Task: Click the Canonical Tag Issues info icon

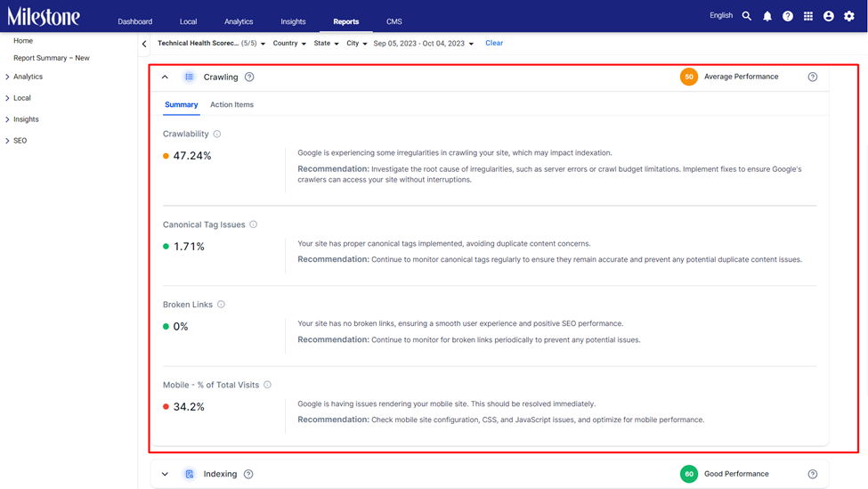Action: pos(254,224)
